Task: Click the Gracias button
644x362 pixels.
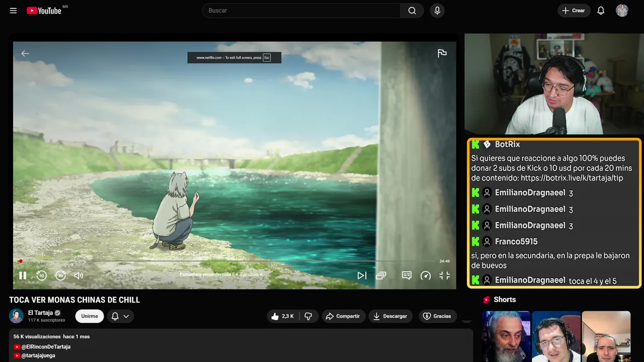Action: (x=437, y=316)
